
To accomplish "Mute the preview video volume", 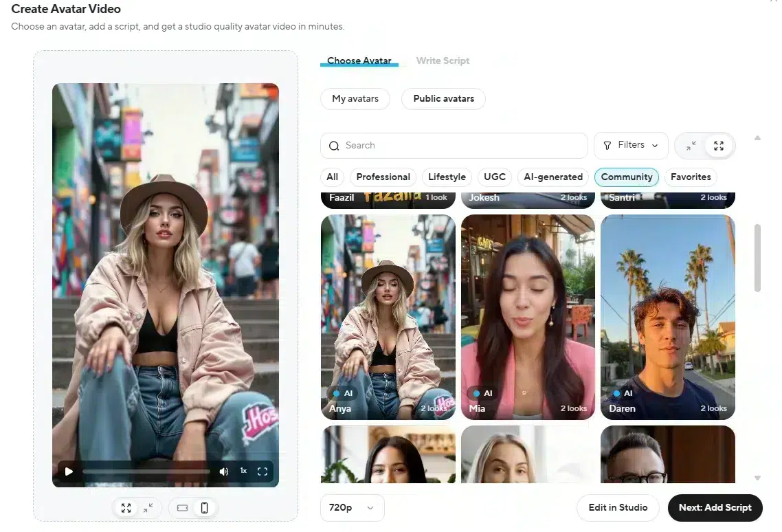I will click(224, 471).
